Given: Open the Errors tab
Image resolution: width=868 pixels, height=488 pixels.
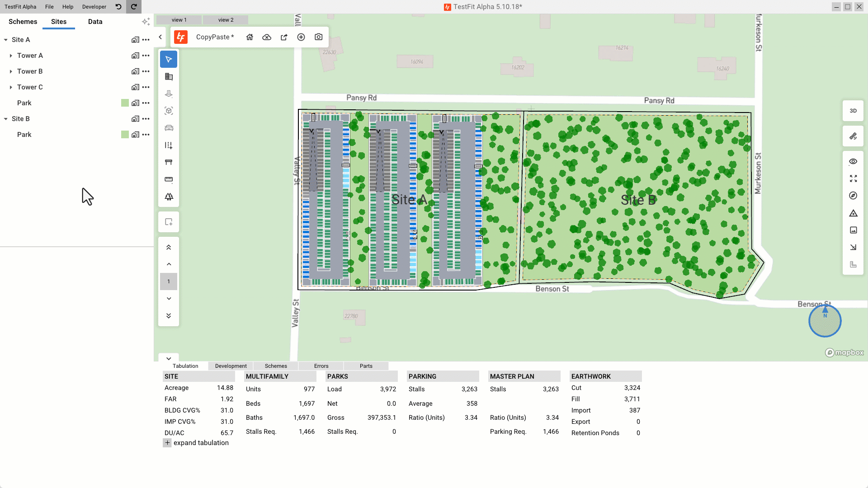Looking at the screenshot, I should click(321, 366).
